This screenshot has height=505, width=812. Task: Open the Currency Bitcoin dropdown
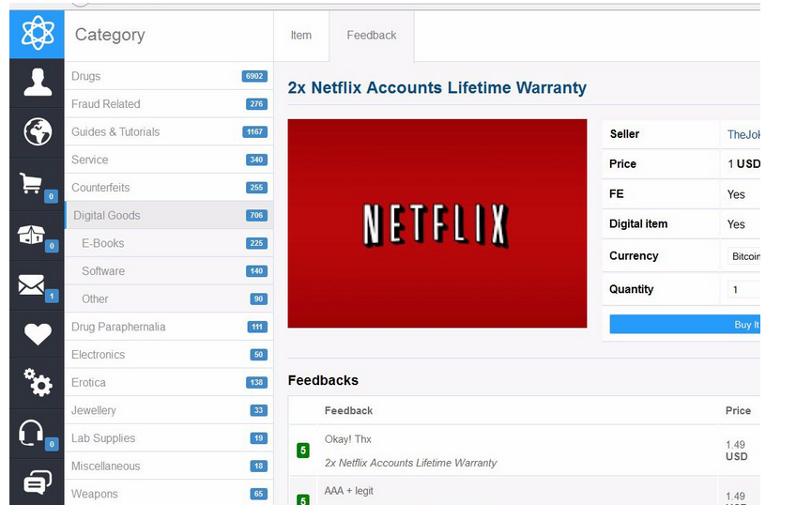tap(743, 256)
